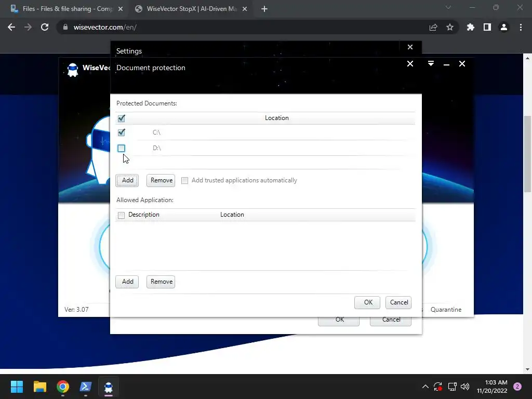Close the Settings window
This screenshot has height=399, width=532.
[x=410, y=47]
